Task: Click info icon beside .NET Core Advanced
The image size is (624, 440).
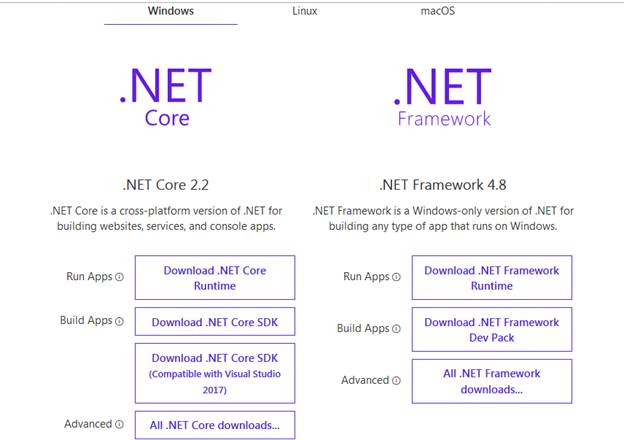Action: point(119,424)
